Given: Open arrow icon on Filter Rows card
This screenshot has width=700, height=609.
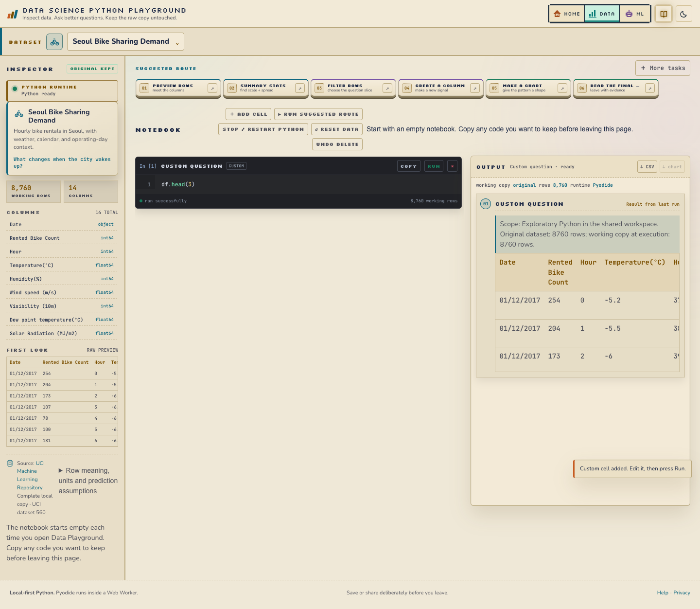Looking at the screenshot, I should coord(387,88).
